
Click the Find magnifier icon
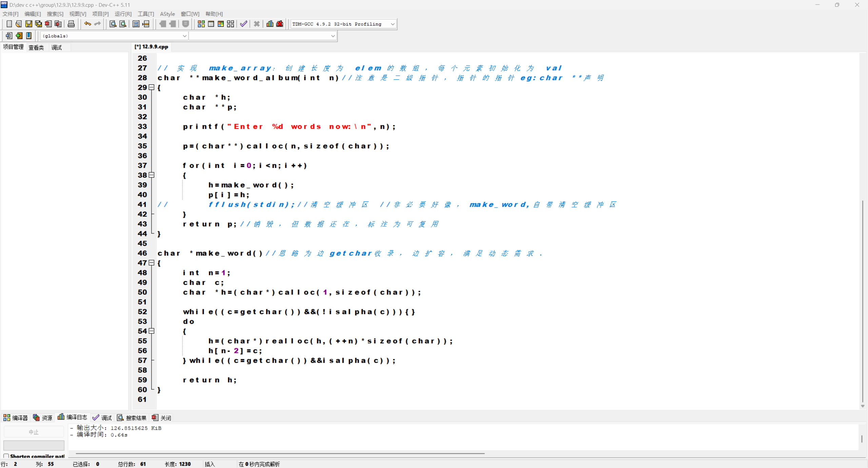click(113, 24)
